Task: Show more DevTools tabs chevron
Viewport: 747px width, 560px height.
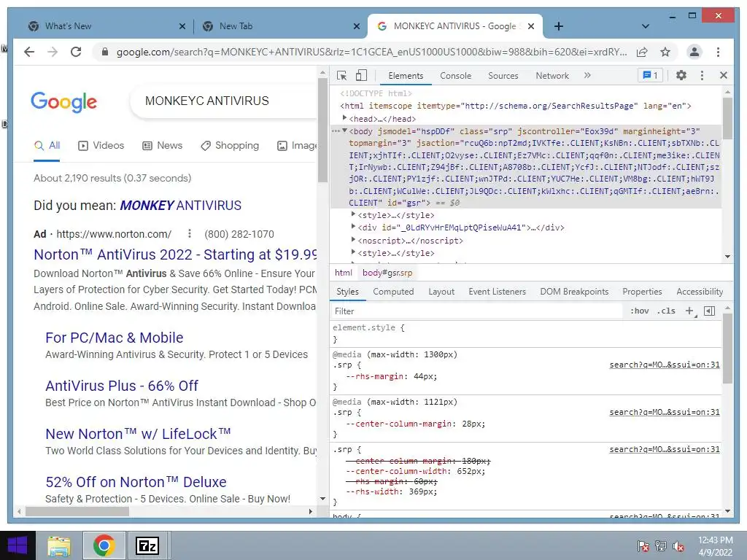Action: [x=587, y=75]
